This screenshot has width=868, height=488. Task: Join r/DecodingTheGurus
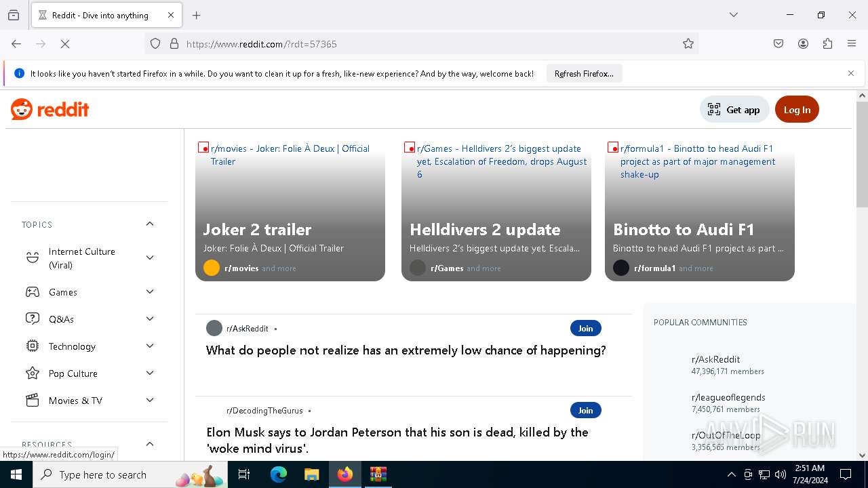coord(586,410)
